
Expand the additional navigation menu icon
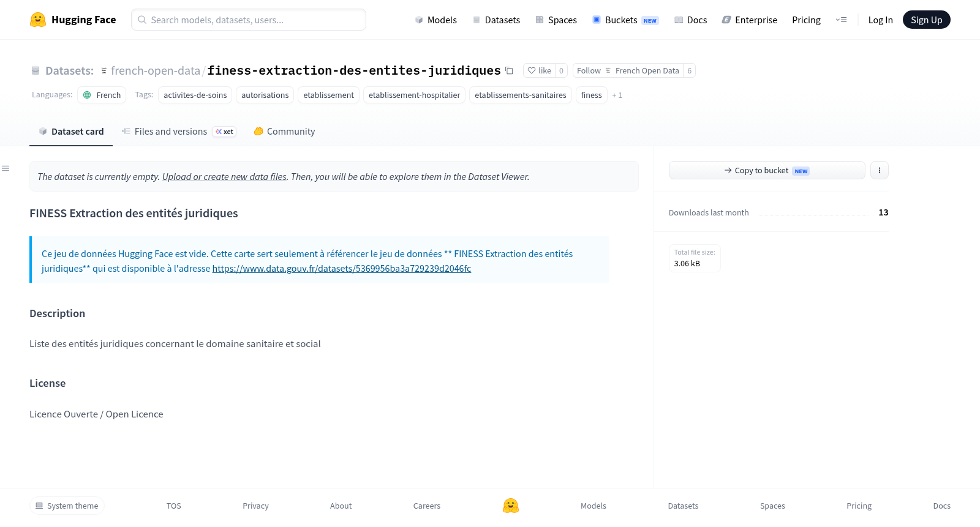pyautogui.click(x=841, y=20)
